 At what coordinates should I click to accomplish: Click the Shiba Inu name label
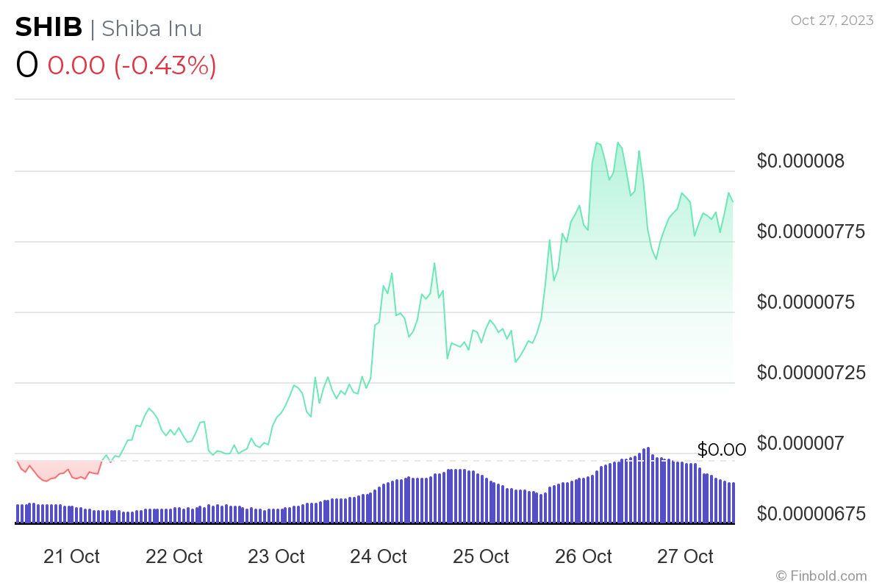coord(151,29)
